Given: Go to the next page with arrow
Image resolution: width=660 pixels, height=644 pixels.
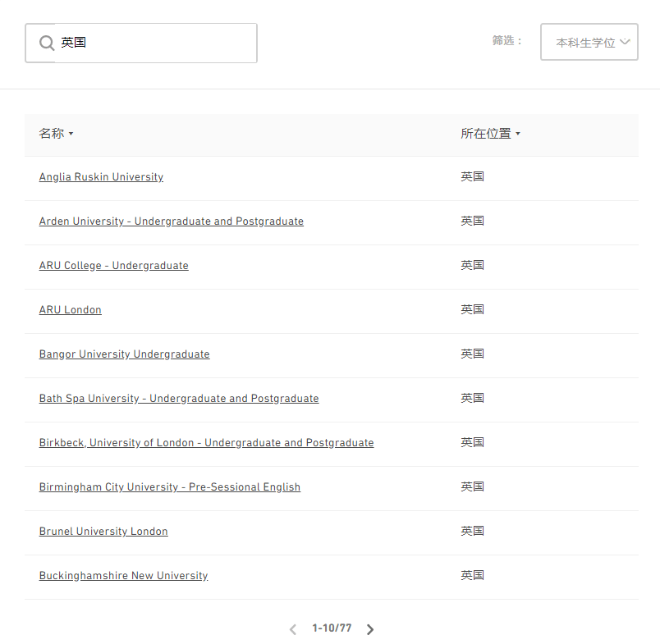Looking at the screenshot, I should click(370, 629).
